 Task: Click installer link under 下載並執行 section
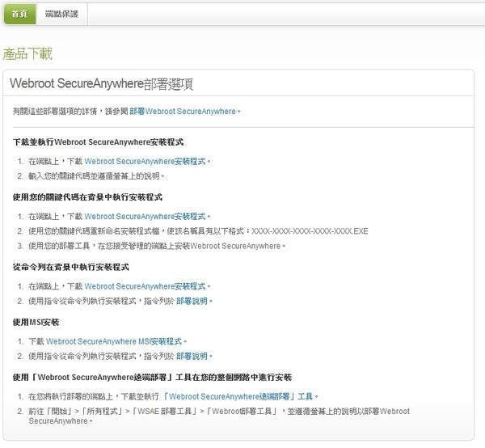(x=145, y=161)
